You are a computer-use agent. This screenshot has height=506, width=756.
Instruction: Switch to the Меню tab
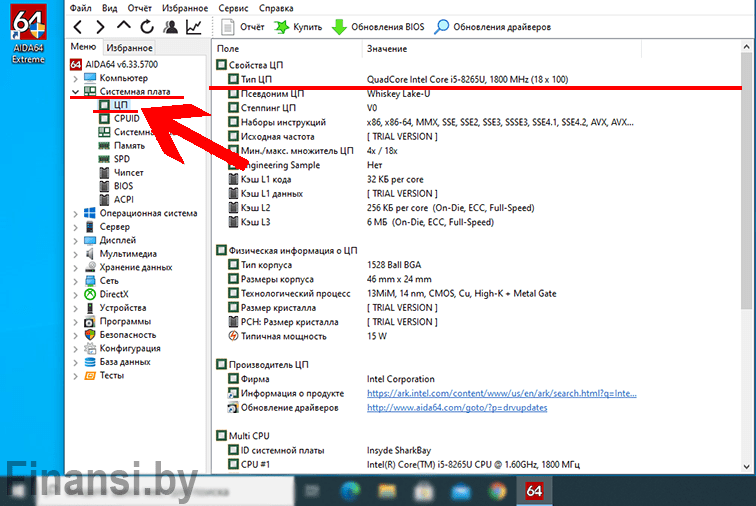83,47
